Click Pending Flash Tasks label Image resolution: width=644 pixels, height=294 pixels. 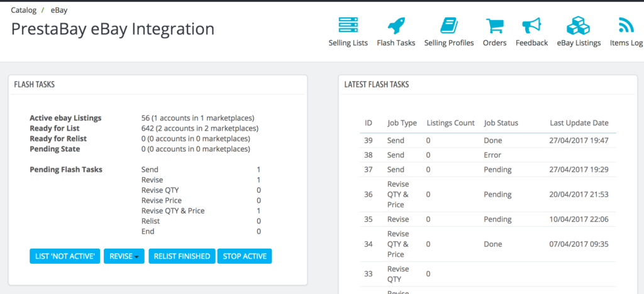click(66, 170)
